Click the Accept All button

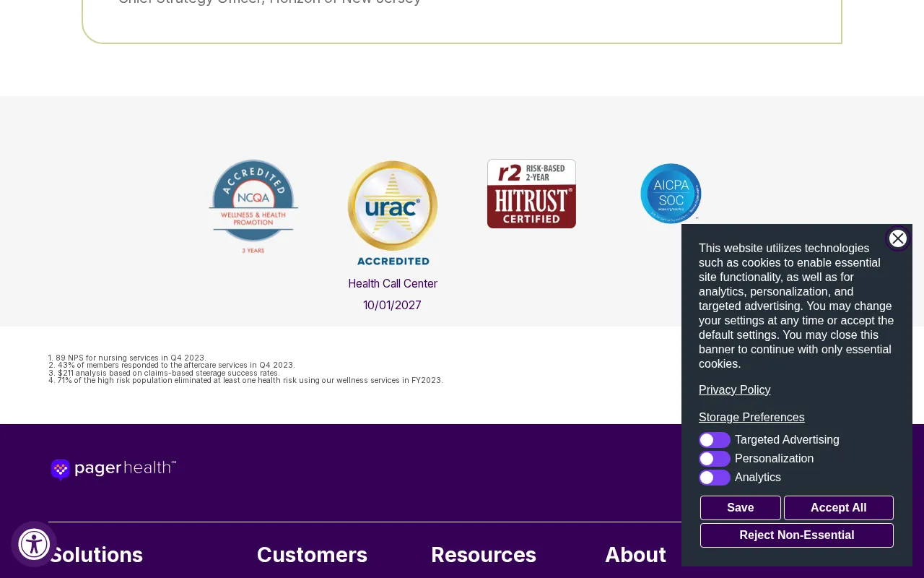click(x=839, y=508)
